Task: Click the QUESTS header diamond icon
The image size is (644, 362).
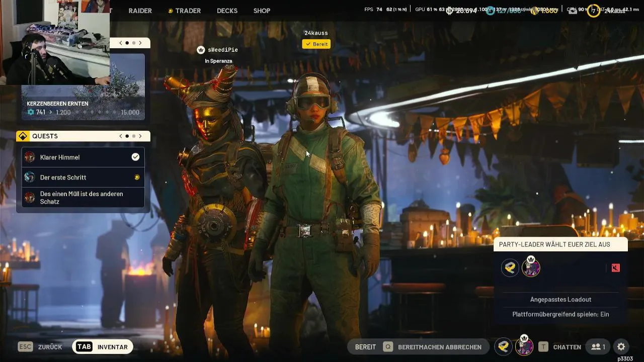Action: pos(22,136)
